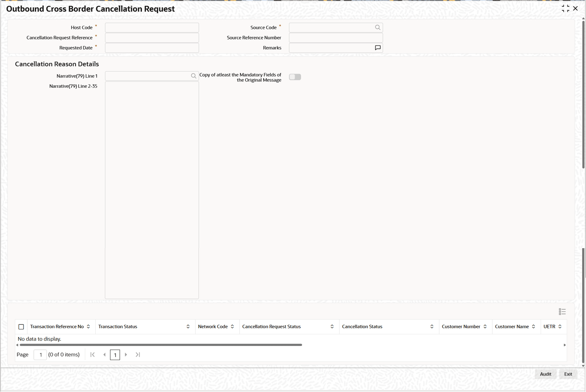Image resolution: width=586 pixels, height=392 pixels.
Task: Sort by Customer Name column
Action: coord(533,327)
